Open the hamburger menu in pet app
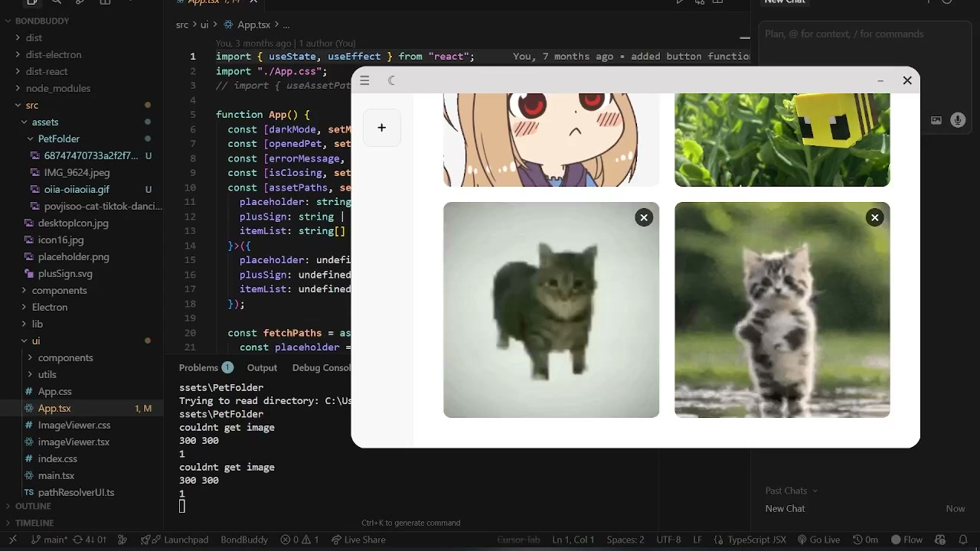This screenshot has height=551, width=980. pos(365,80)
